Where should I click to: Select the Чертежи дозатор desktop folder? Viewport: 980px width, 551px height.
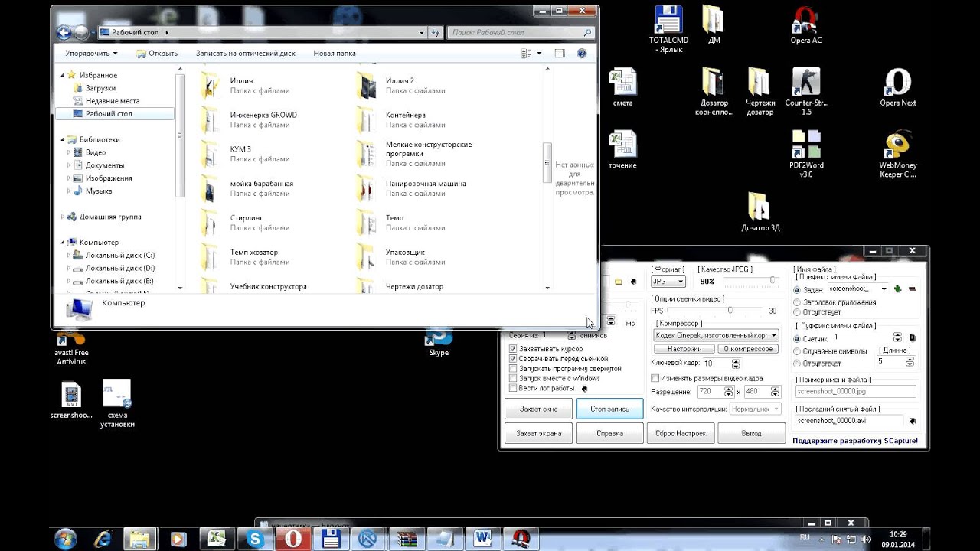(760, 91)
